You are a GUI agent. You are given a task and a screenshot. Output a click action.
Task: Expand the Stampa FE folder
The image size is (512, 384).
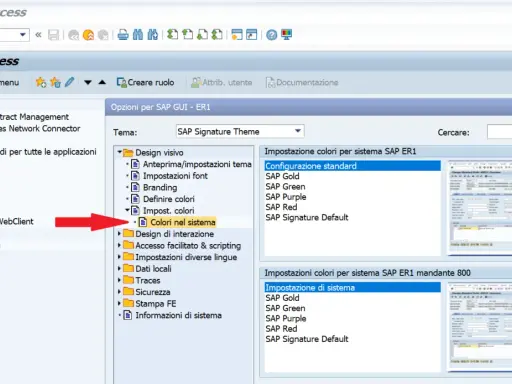tap(119, 304)
